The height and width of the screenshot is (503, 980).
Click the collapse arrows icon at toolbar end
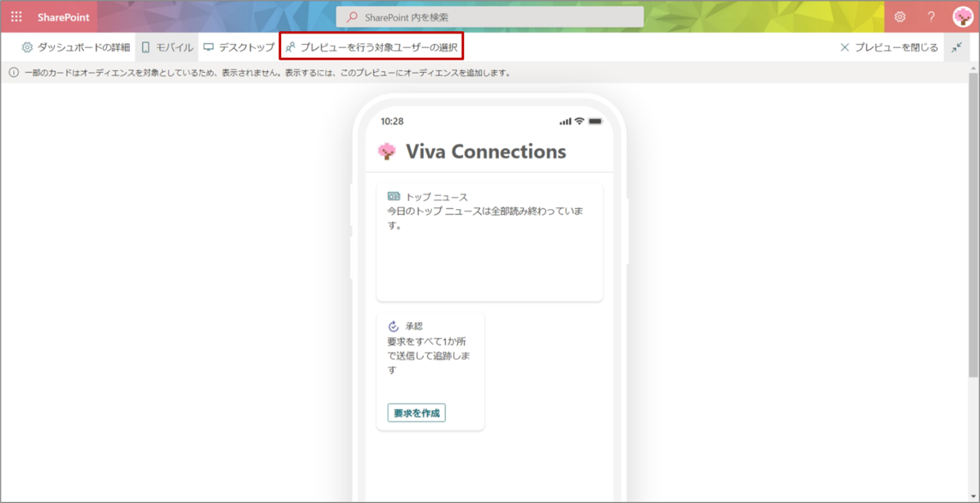click(x=956, y=47)
